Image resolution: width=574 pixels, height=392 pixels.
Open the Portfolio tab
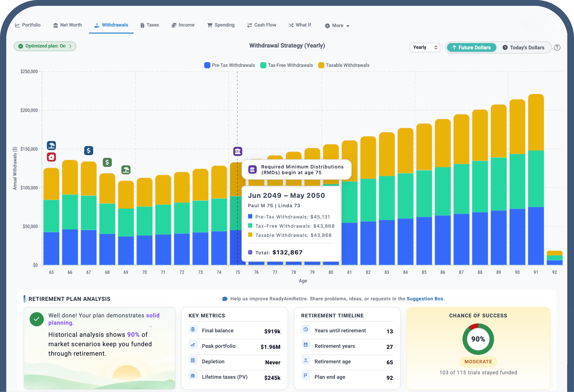(x=28, y=25)
